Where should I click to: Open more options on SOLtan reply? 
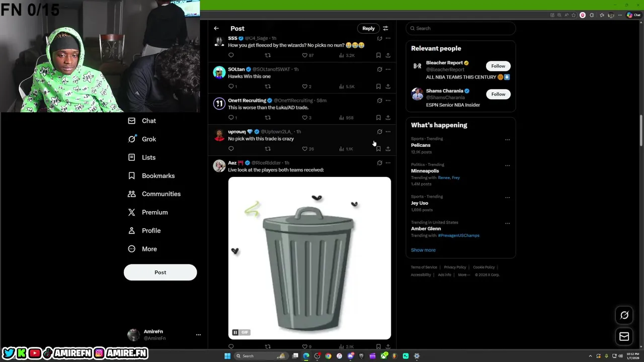[x=388, y=69]
